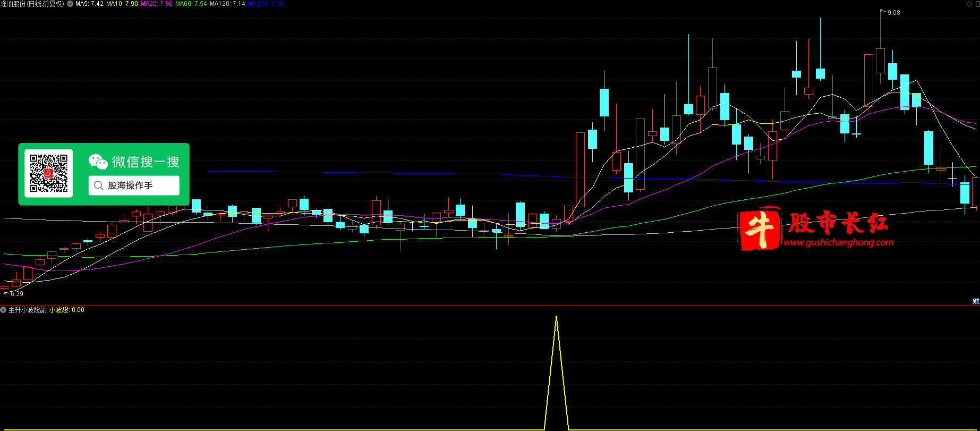The height and width of the screenshot is (431, 980).
Task: Click the MA5: 7.42 label
Action: [x=89, y=4]
